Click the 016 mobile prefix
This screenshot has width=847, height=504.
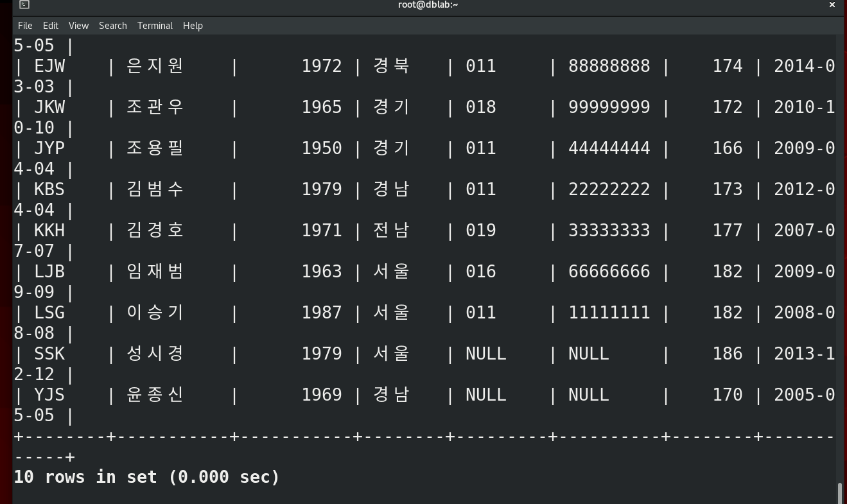click(x=481, y=272)
